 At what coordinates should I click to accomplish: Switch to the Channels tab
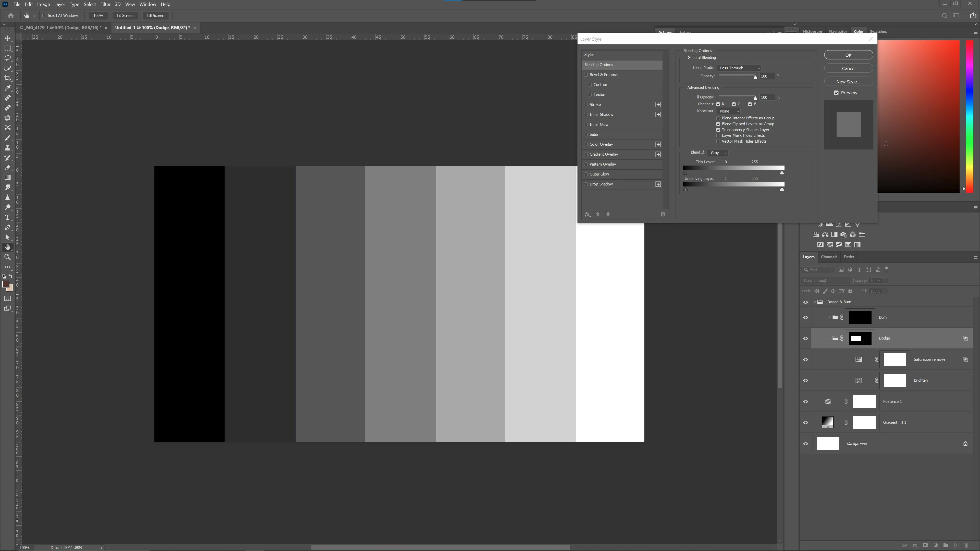(829, 257)
